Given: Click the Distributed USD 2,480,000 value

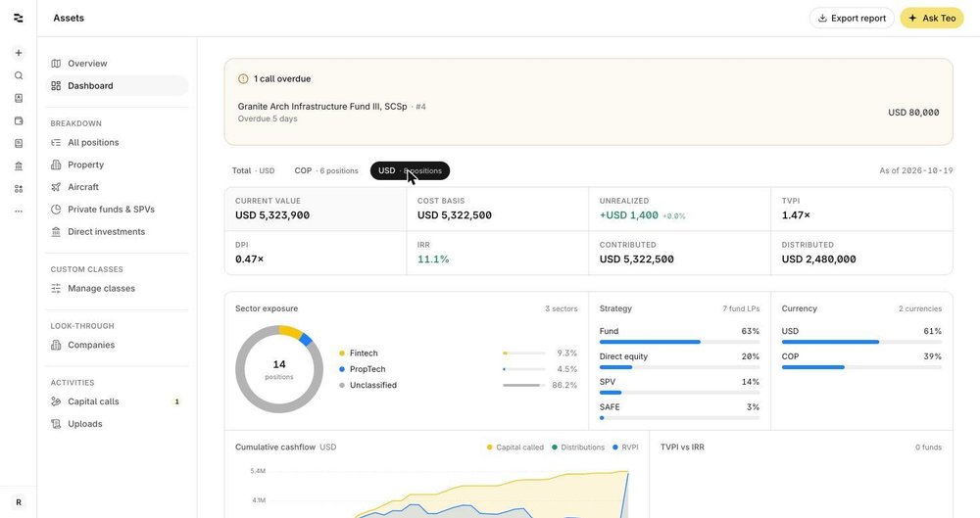Looking at the screenshot, I should (818, 259).
